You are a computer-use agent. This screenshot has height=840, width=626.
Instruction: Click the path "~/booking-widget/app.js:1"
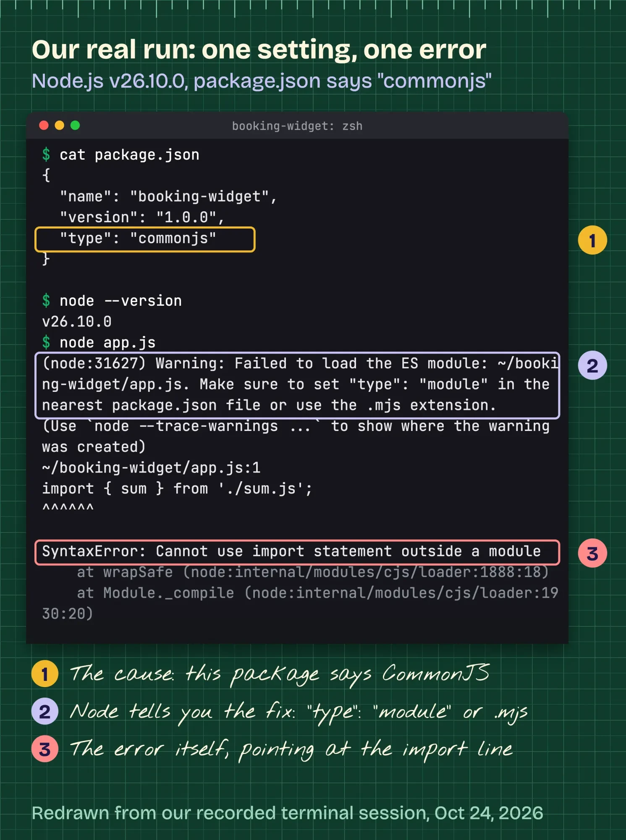(x=151, y=468)
